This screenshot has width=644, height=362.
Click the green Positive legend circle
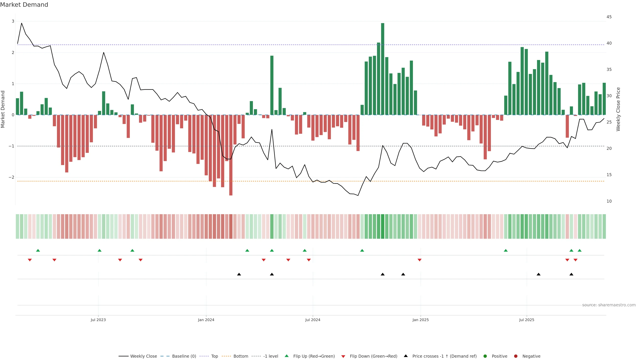[x=485, y=356]
